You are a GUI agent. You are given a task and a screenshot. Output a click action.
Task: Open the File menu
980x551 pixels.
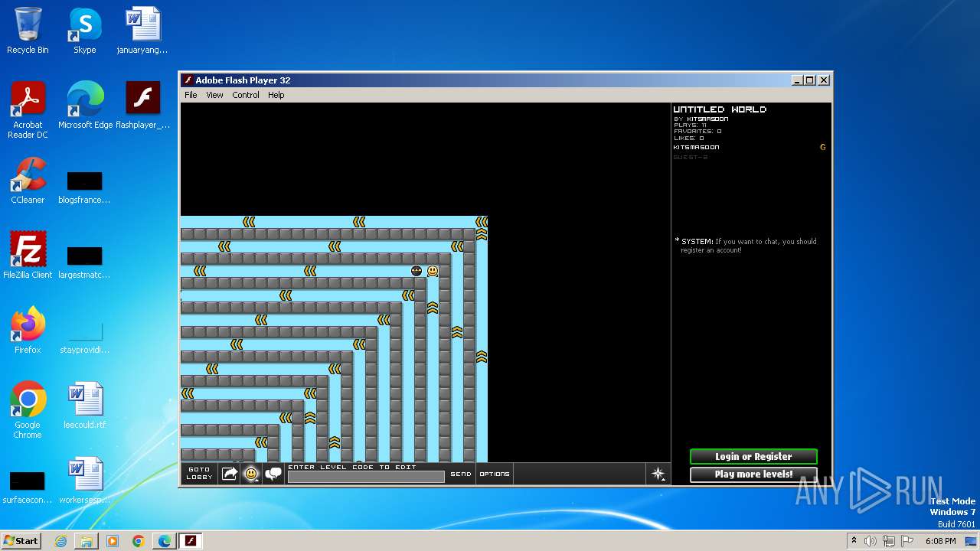click(x=191, y=95)
